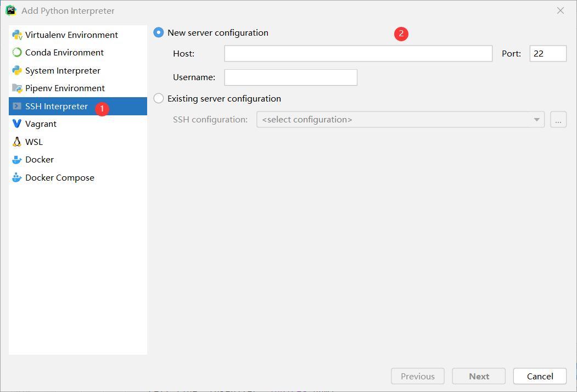Viewport: 577px width, 392px height.
Task: Click the Virtualenv Environment python icon
Action: (x=17, y=35)
